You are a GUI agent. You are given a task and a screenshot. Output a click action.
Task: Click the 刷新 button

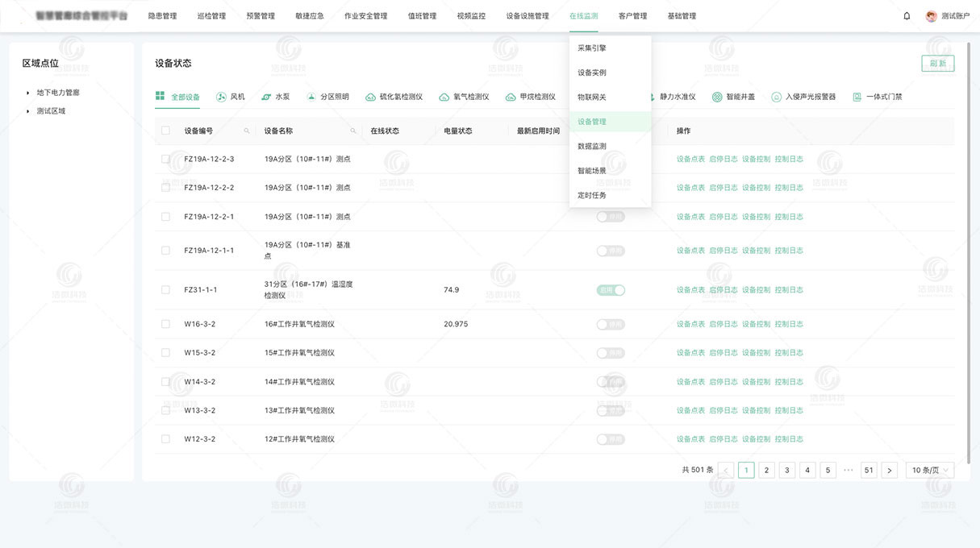tap(937, 62)
